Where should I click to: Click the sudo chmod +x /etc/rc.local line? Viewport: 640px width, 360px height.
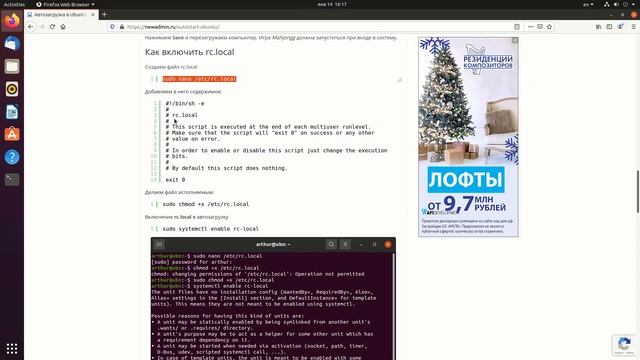206,204
